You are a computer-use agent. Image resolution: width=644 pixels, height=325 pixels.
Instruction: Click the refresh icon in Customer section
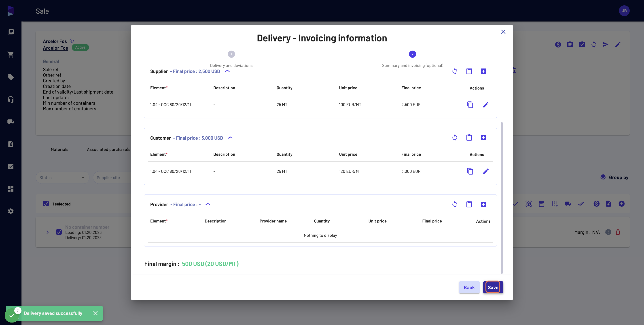[455, 138]
